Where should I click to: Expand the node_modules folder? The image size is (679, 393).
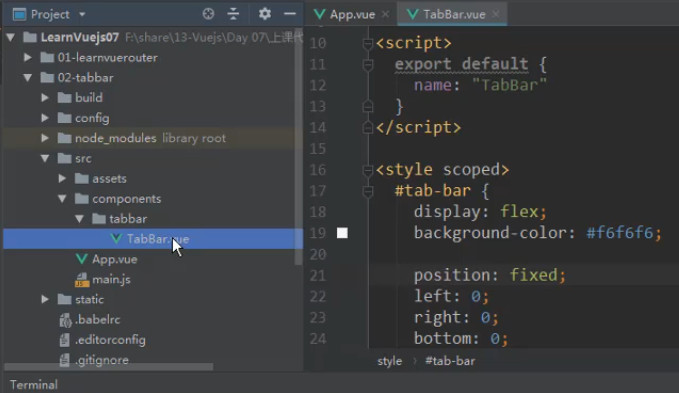45,138
